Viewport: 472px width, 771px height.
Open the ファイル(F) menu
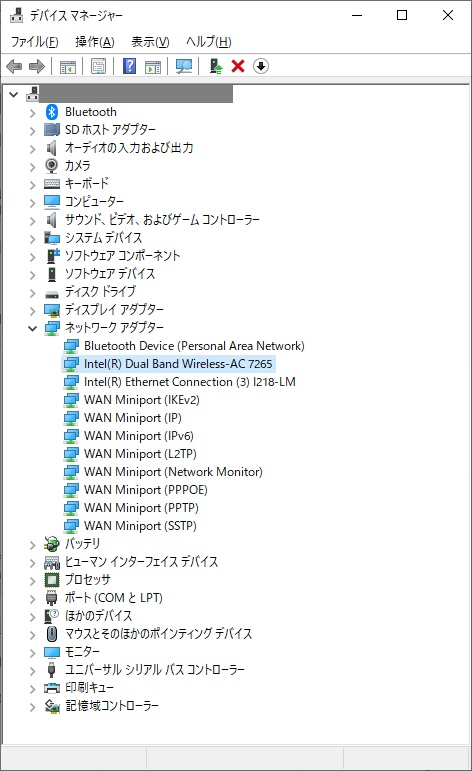[34, 42]
